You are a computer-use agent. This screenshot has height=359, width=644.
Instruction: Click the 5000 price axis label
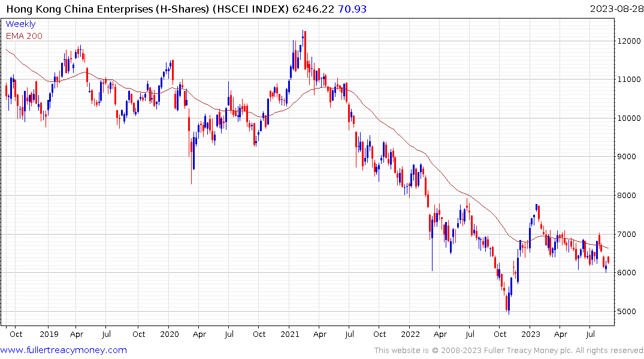(x=627, y=311)
